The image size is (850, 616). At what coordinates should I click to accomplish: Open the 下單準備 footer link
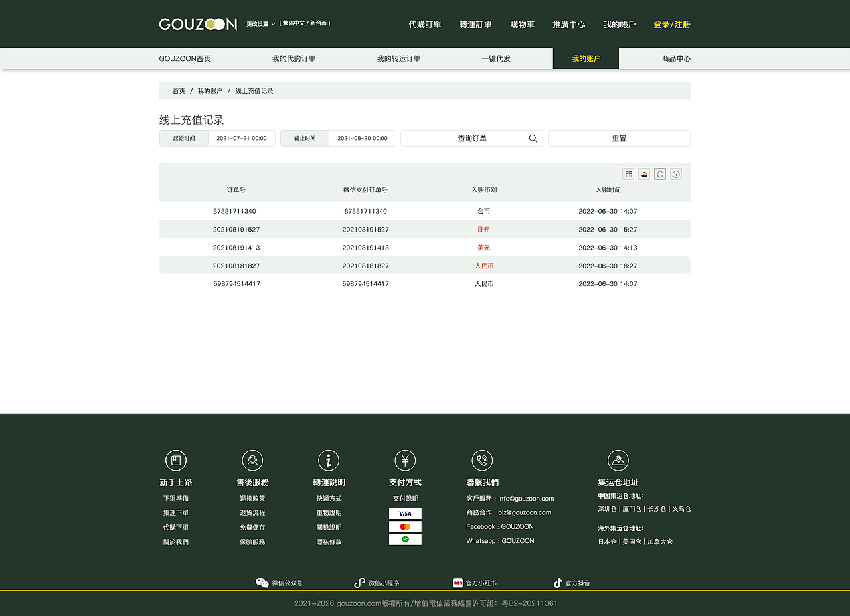[x=176, y=498]
